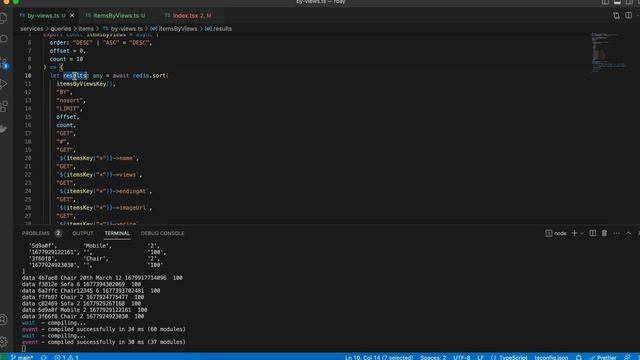Change end of line sequence 'LF'
640x360 pixels.
480,357
